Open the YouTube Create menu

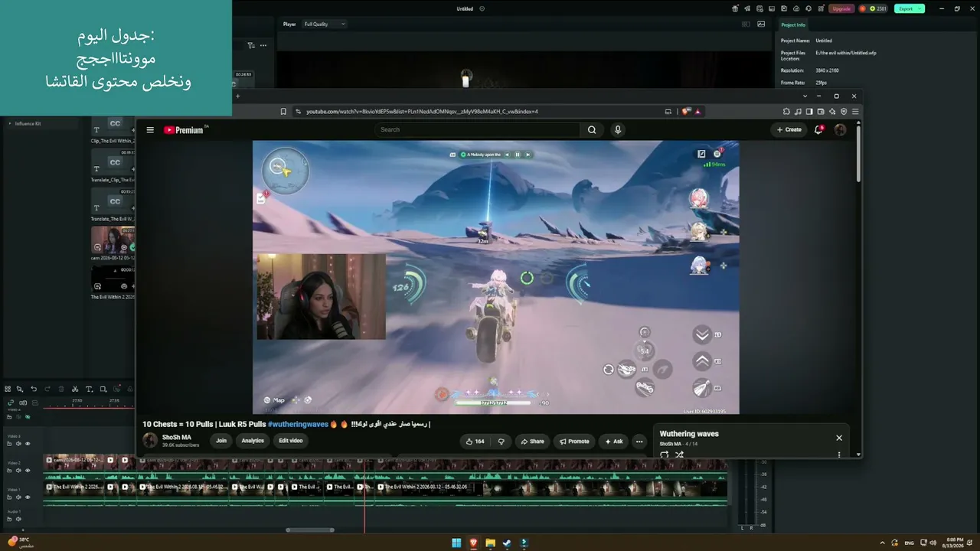(x=789, y=130)
